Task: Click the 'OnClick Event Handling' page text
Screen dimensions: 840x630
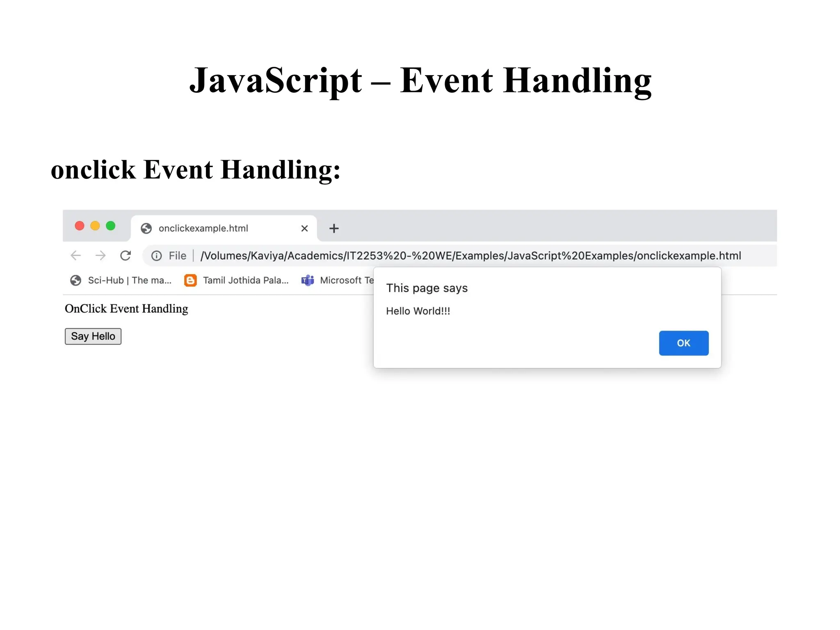Action: [127, 309]
